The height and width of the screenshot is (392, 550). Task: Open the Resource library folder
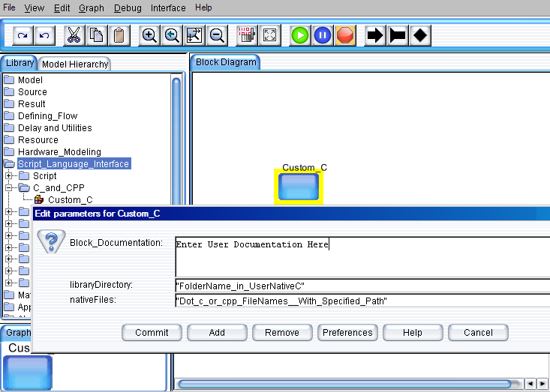coord(32,139)
